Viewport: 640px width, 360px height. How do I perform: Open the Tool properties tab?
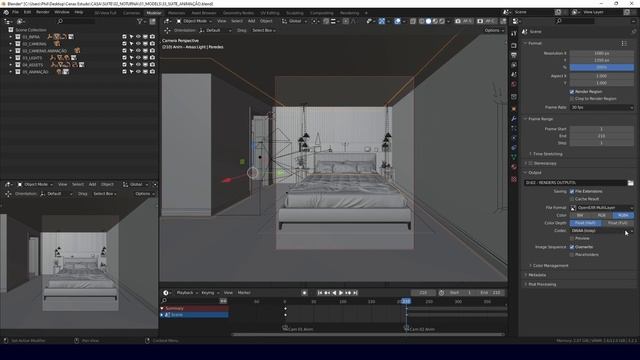tap(514, 33)
